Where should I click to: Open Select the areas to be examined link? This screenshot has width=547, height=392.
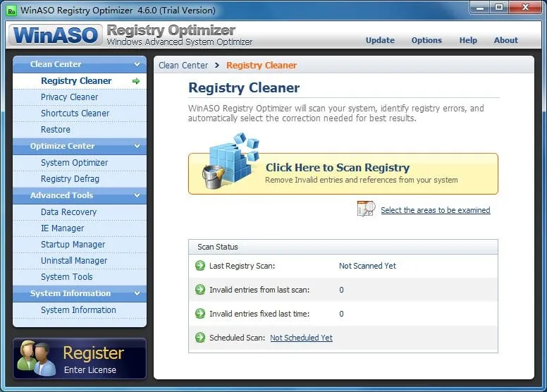[x=436, y=210]
